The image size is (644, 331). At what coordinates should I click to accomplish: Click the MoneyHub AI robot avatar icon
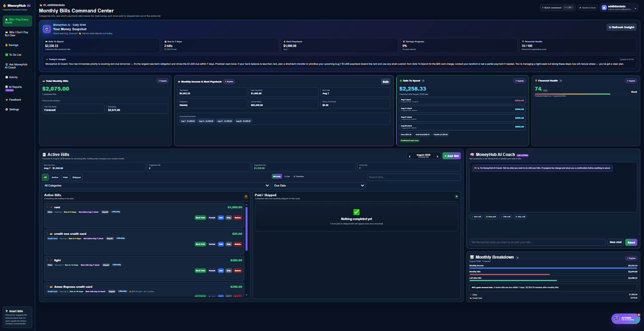coord(47,29)
